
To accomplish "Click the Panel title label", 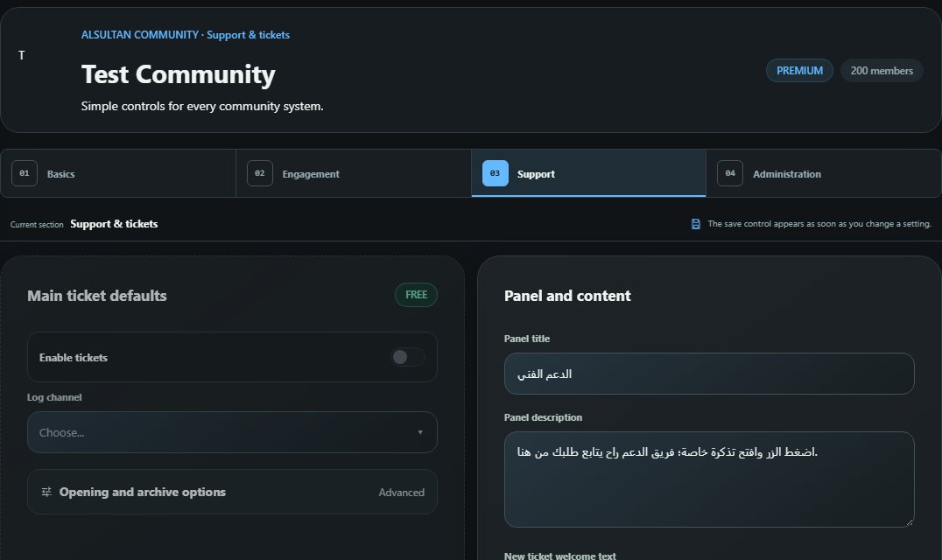I will pyautogui.click(x=527, y=339).
